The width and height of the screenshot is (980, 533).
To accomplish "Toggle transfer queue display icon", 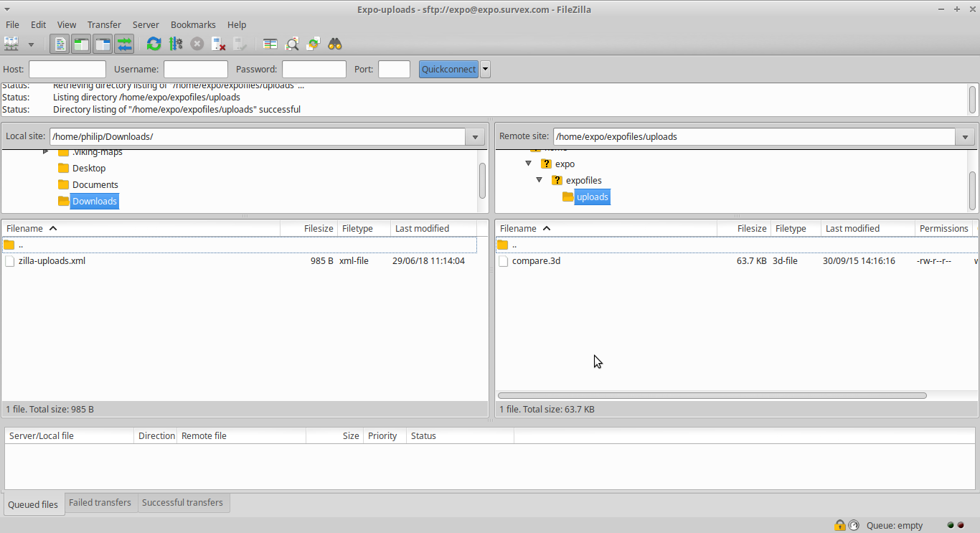I will point(125,44).
